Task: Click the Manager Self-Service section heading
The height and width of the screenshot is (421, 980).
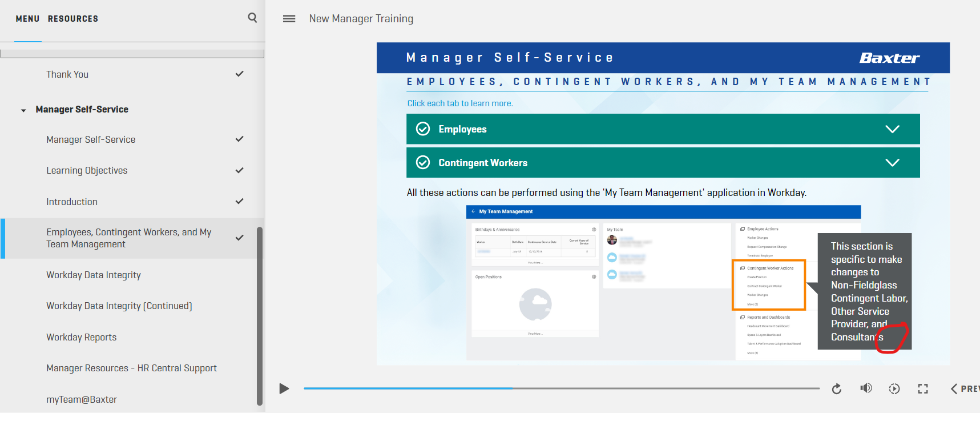Action: 82,109
